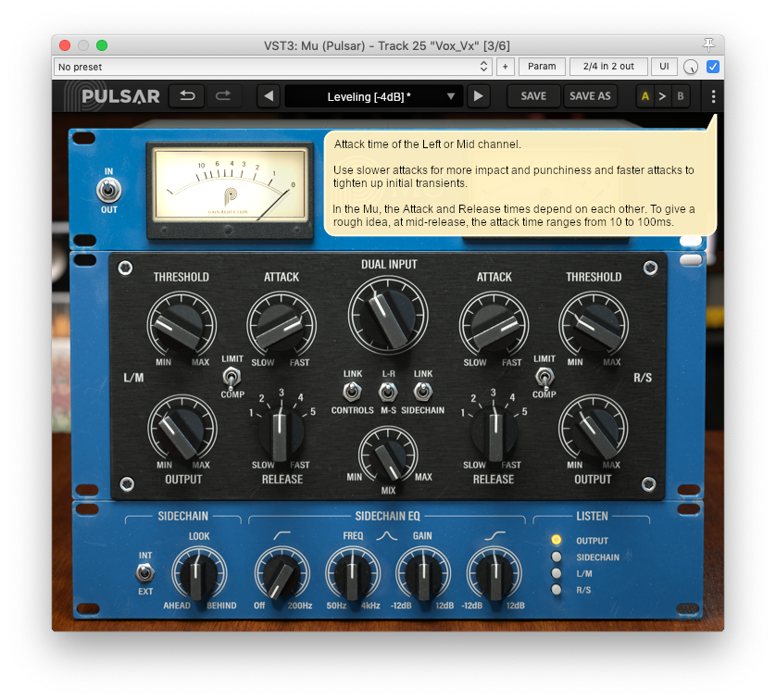Click the sidechain EQ FREQ knob

pos(353,574)
